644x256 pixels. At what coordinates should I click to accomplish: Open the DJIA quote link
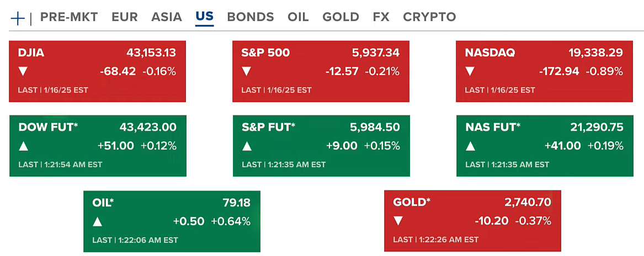point(31,53)
